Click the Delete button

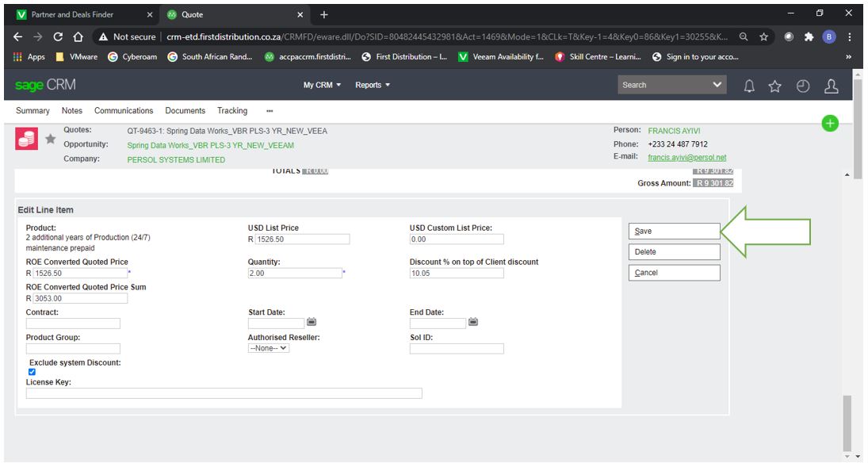(x=674, y=252)
